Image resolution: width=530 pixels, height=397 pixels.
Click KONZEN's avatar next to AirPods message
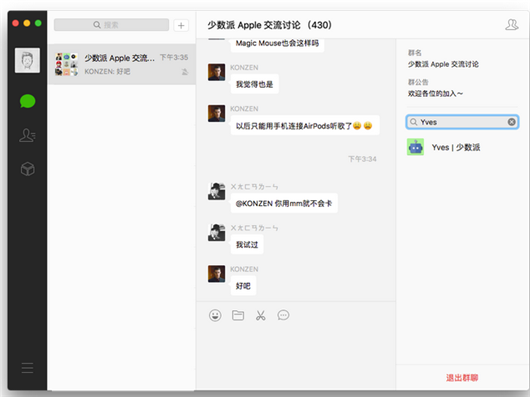click(216, 114)
